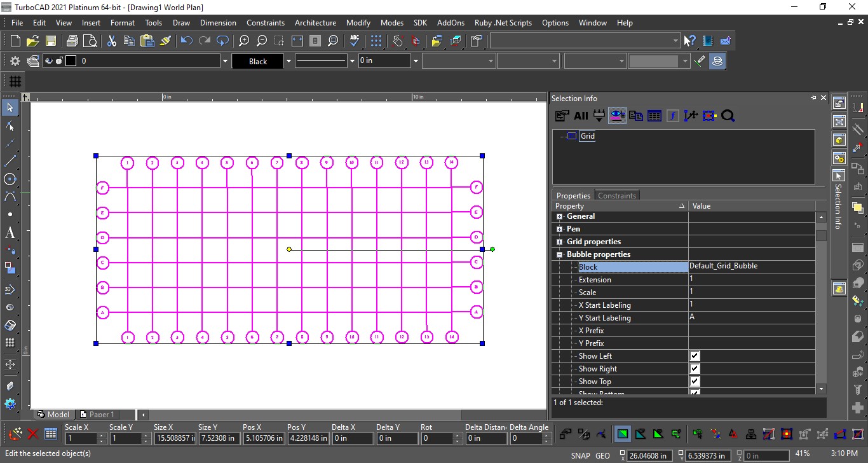Toggle the SNAP indicator in status bar
868x463 pixels.
coord(580,455)
